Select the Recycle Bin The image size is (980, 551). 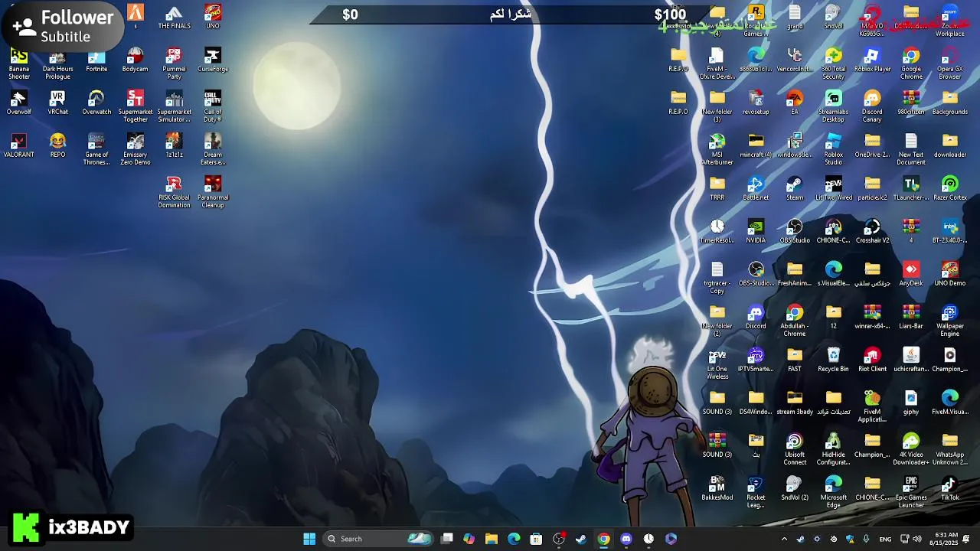[834, 360]
